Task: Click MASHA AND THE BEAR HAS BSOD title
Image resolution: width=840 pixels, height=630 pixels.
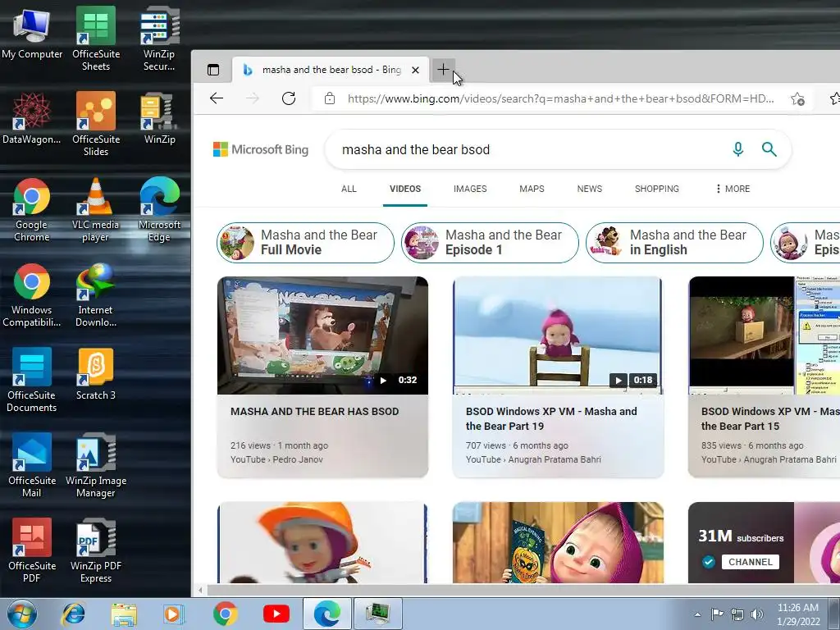Action: (x=314, y=412)
